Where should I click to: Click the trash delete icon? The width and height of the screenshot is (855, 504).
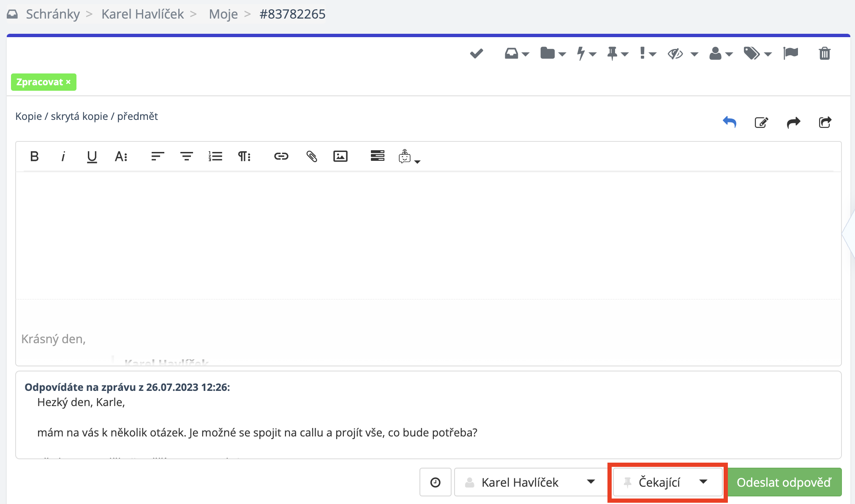point(825,54)
